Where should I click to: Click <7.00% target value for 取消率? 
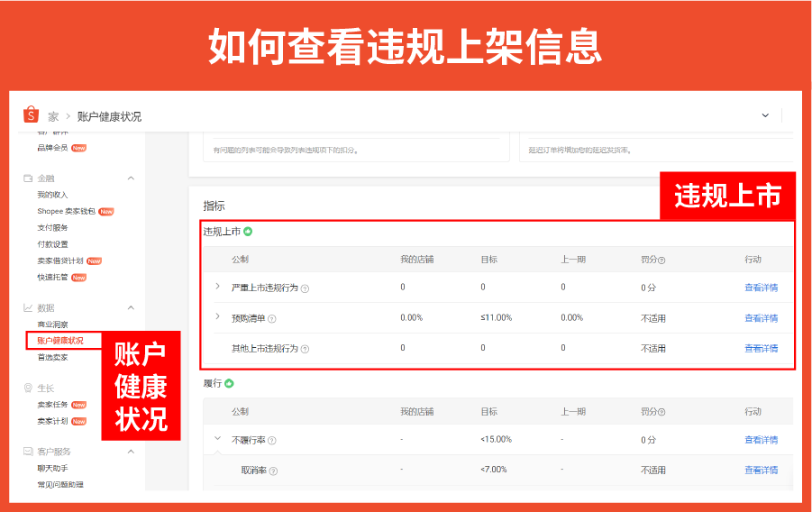(x=494, y=470)
